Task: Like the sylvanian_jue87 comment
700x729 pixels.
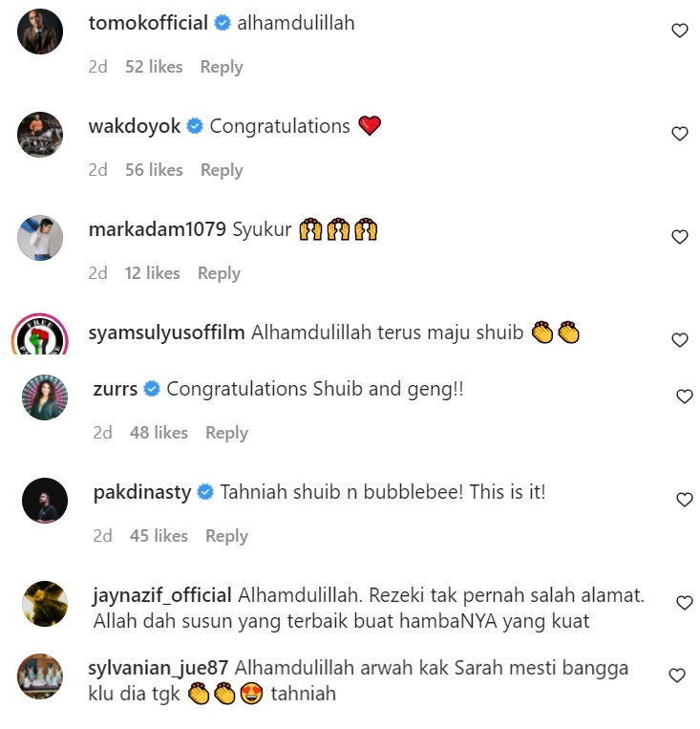Action: tap(677, 675)
